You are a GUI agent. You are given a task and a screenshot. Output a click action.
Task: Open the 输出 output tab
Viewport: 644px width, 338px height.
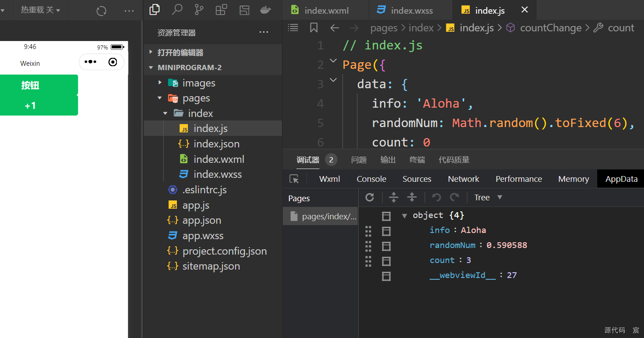click(x=388, y=160)
